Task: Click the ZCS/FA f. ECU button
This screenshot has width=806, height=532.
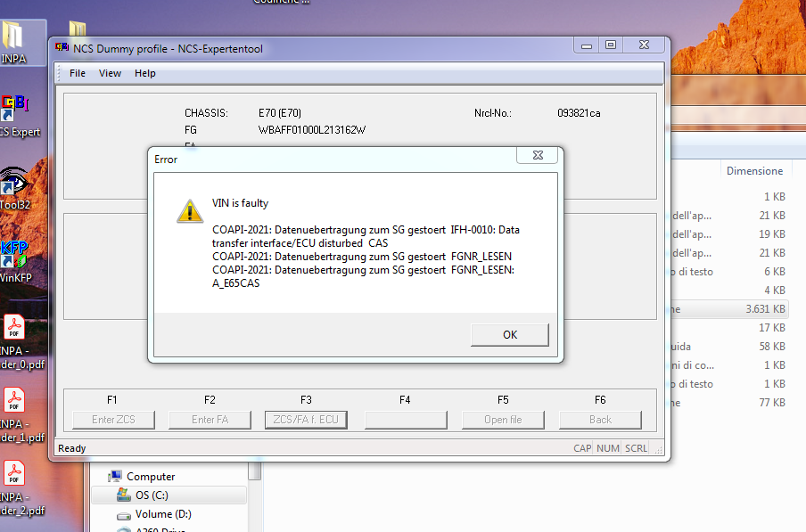Action: (306, 420)
